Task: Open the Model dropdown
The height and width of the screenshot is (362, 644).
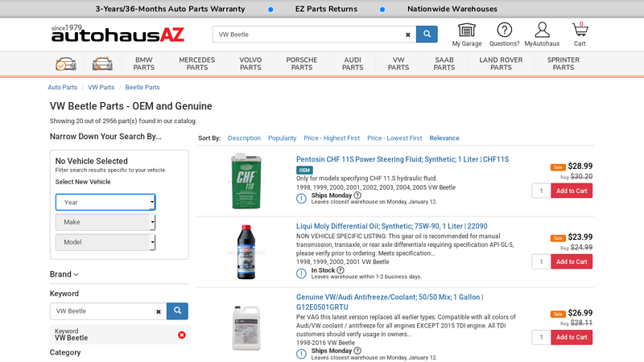Action: tap(105, 242)
